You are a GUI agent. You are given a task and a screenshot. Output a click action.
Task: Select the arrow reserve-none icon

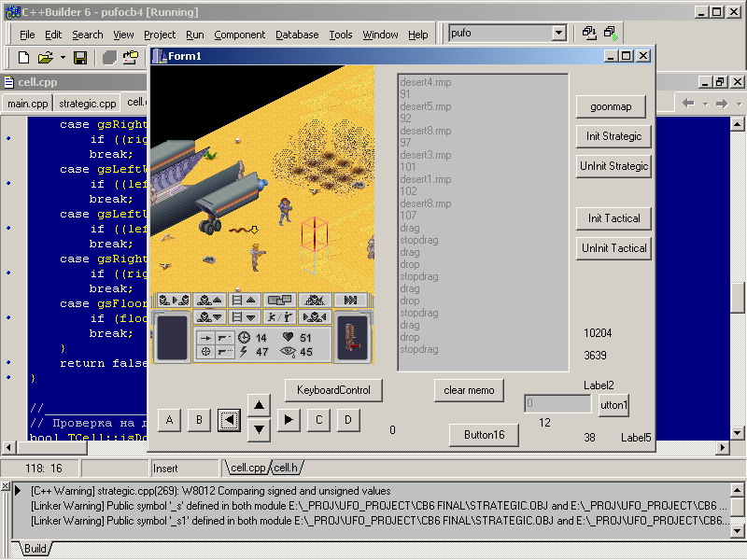[205, 338]
